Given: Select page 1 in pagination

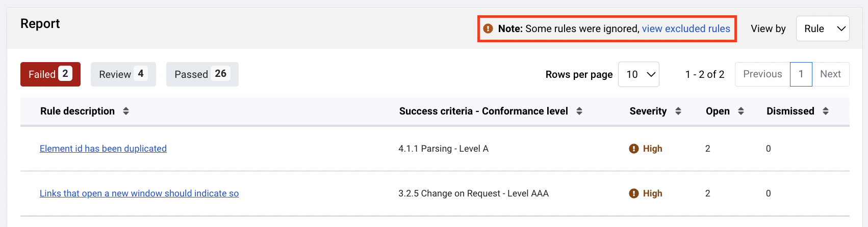Looking at the screenshot, I should [801, 74].
